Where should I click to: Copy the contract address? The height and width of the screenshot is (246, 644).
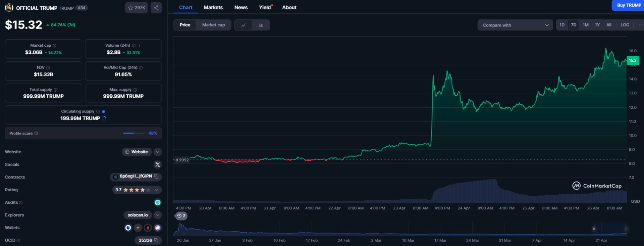coord(157,177)
